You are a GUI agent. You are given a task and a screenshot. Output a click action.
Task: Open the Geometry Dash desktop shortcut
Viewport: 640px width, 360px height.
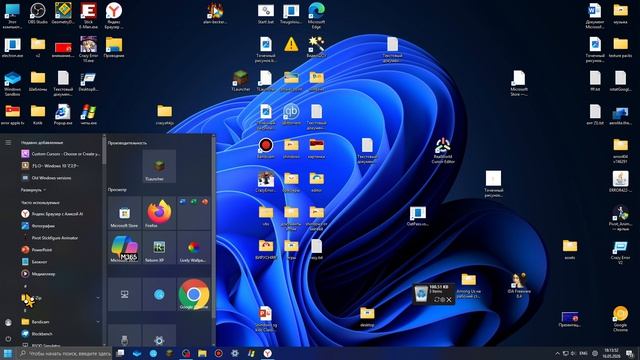[63, 13]
